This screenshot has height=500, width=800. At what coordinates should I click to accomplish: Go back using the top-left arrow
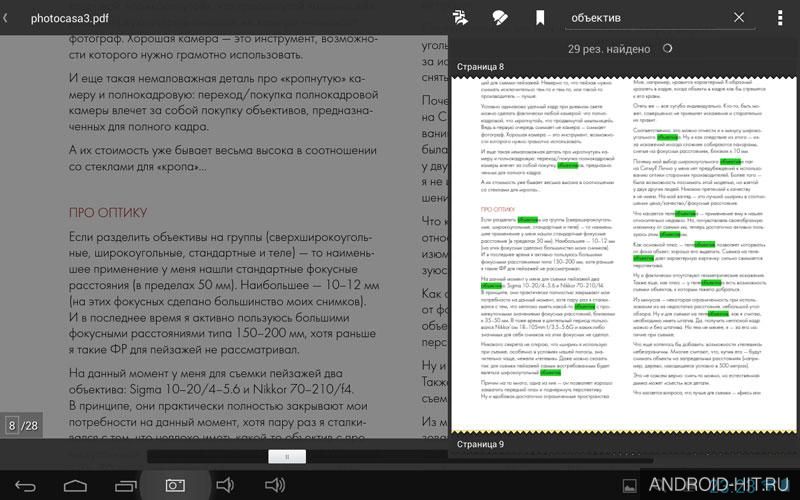tap(5, 18)
